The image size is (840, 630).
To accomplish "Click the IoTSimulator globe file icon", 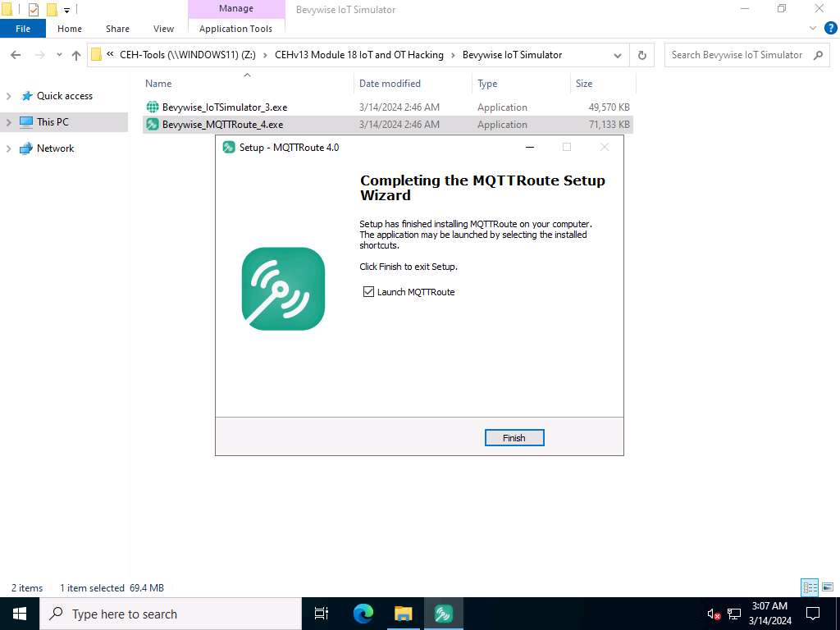I will coord(153,107).
